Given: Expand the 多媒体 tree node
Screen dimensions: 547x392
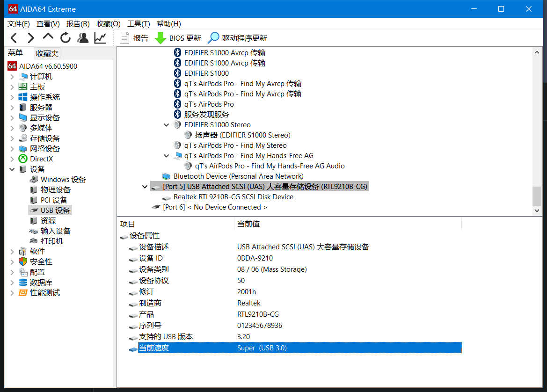Looking at the screenshot, I should [12, 128].
